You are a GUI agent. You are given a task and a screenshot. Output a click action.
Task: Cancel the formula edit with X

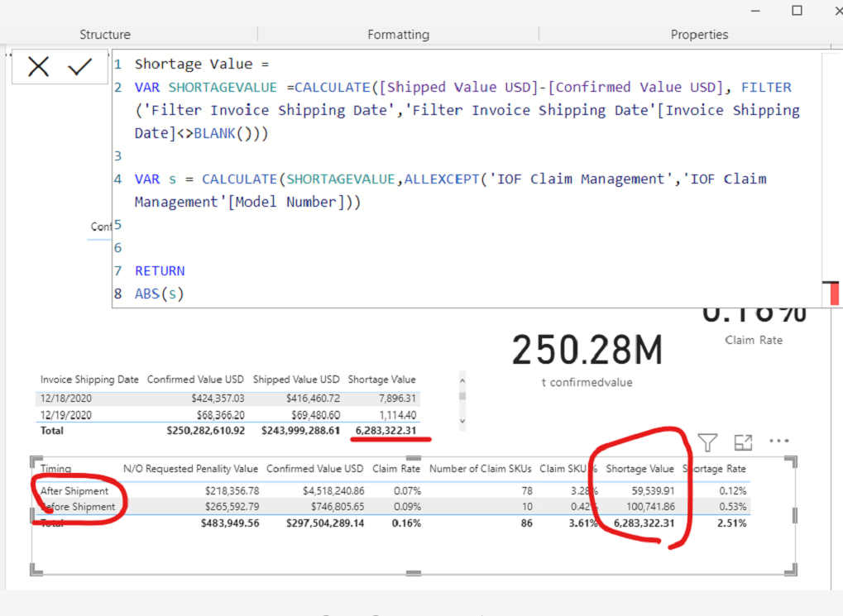38,67
